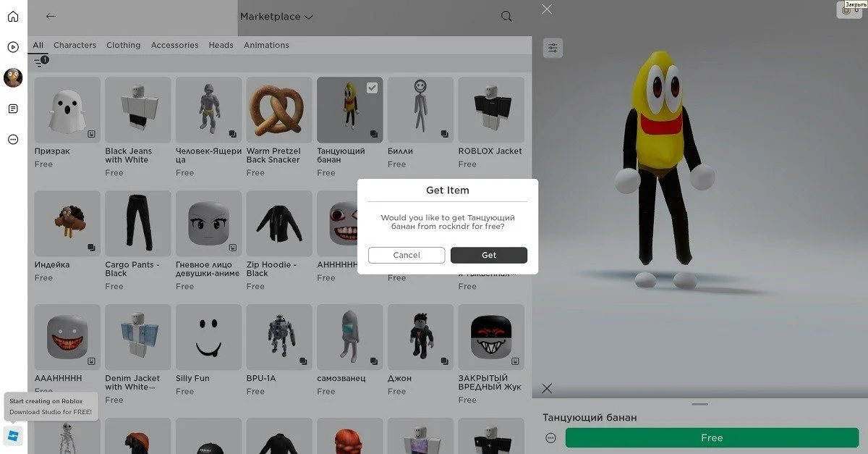Select the Джон character thumbnail
This screenshot has height=454, width=868.
point(420,337)
